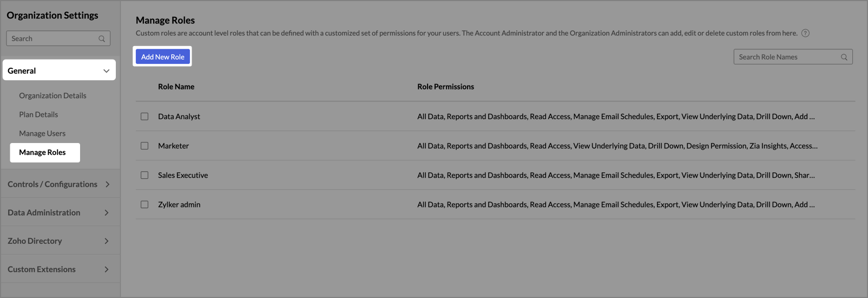Check the Zylker admin role checkbox
868x298 pixels.
(144, 204)
